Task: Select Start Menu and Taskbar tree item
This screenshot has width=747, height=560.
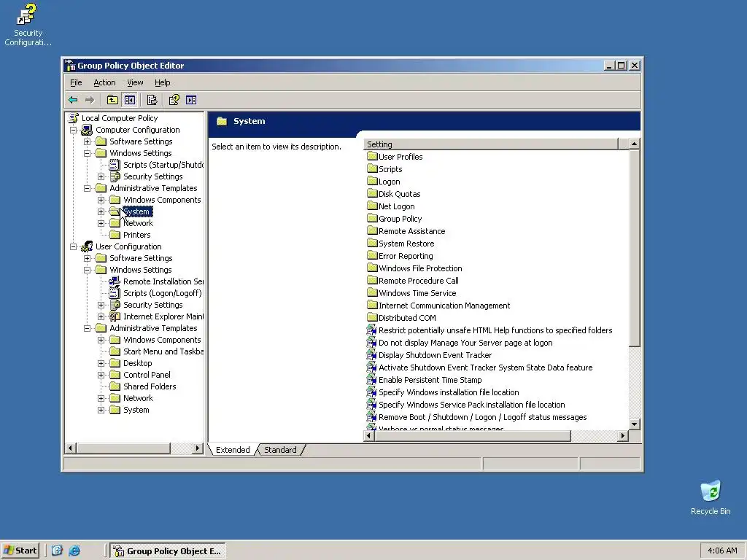Action: (x=163, y=351)
